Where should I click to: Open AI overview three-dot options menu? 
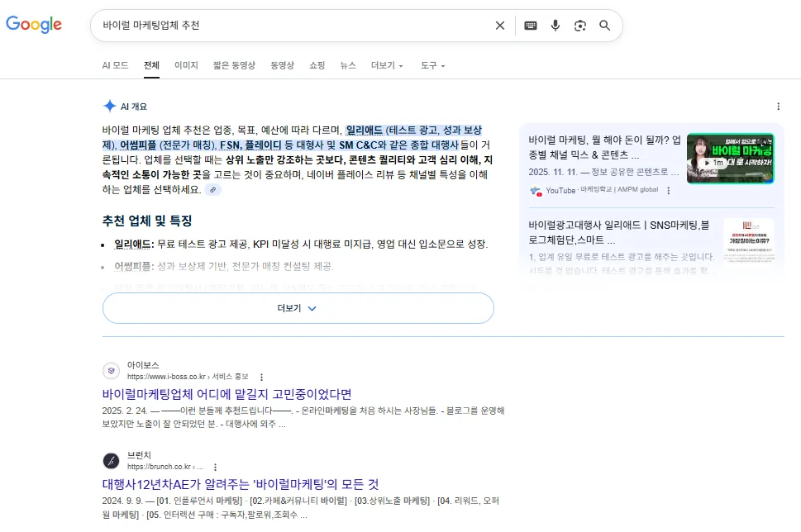point(778,107)
